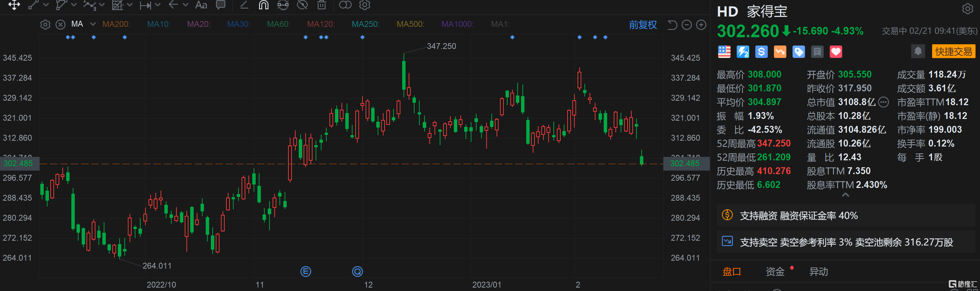Viewport: 980px width, 291px height.
Task: Click the blue price tag icon
Action: click(x=798, y=51)
